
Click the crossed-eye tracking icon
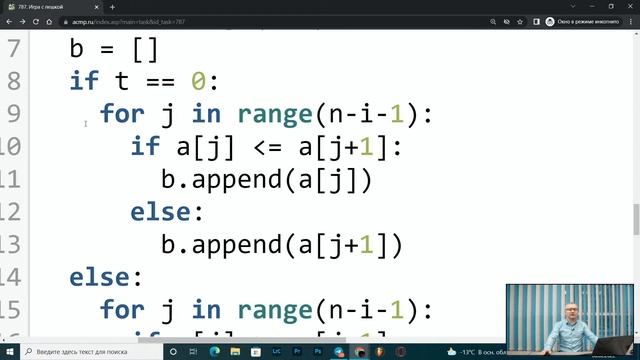tap(507, 22)
